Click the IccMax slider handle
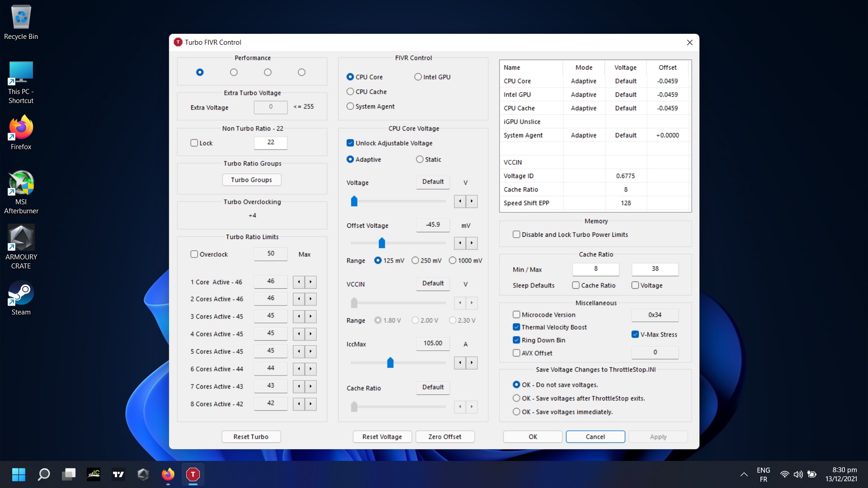 tap(390, 362)
